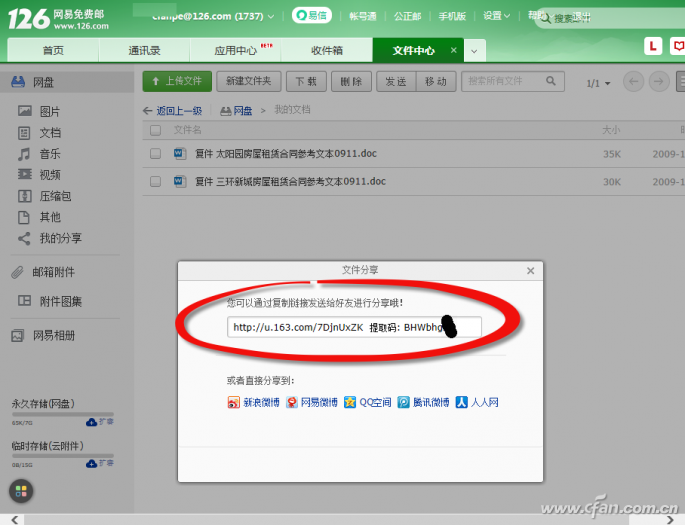Viewport: 685px width, 525px height.
Task: Open the 应用中心 tab
Action: pos(235,50)
